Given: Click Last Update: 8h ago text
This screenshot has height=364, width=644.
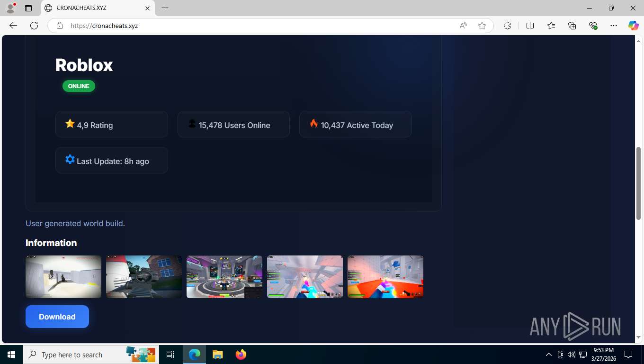Looking at the screenshot, I should (113, 161).
